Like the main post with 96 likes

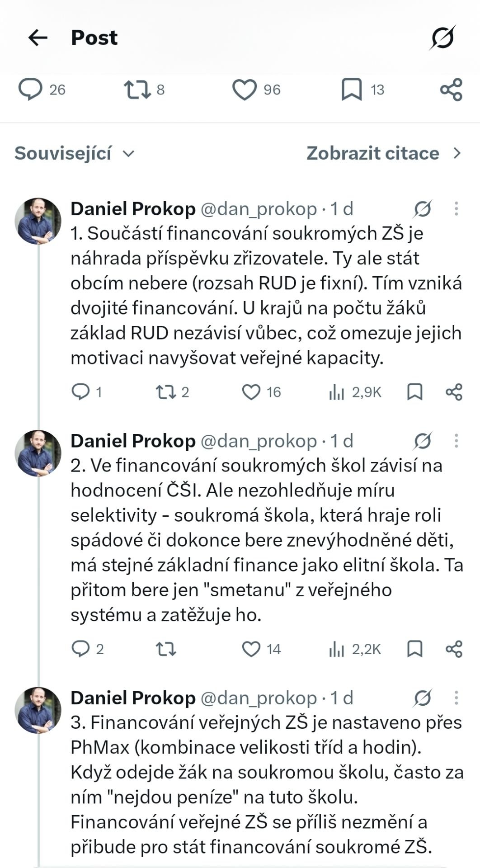(x=256, y=89)
